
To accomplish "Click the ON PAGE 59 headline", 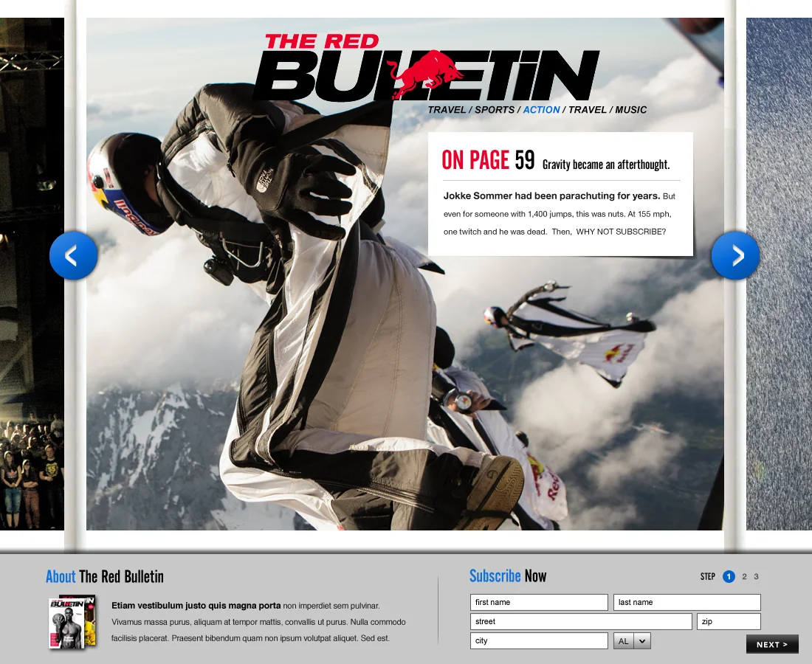I will tap(488, 160).
